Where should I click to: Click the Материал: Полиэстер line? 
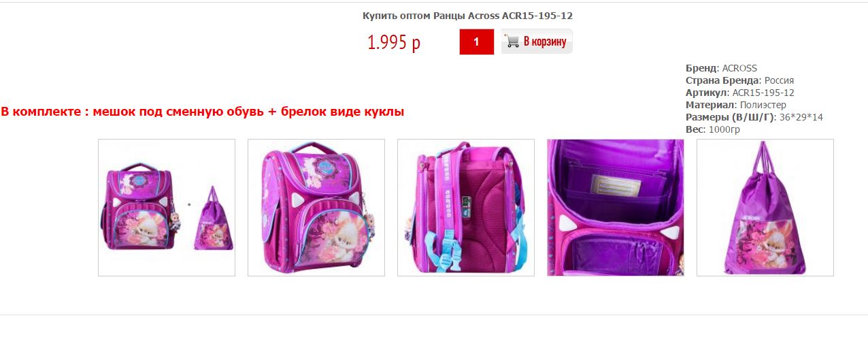pyautogui.click(x=736, y=105)
